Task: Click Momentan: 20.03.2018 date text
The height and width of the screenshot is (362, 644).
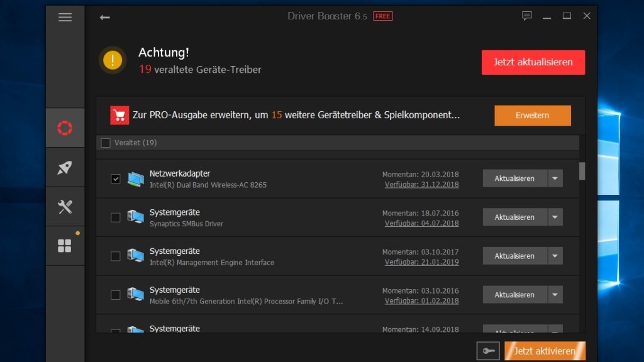Action: click(420, 175)
